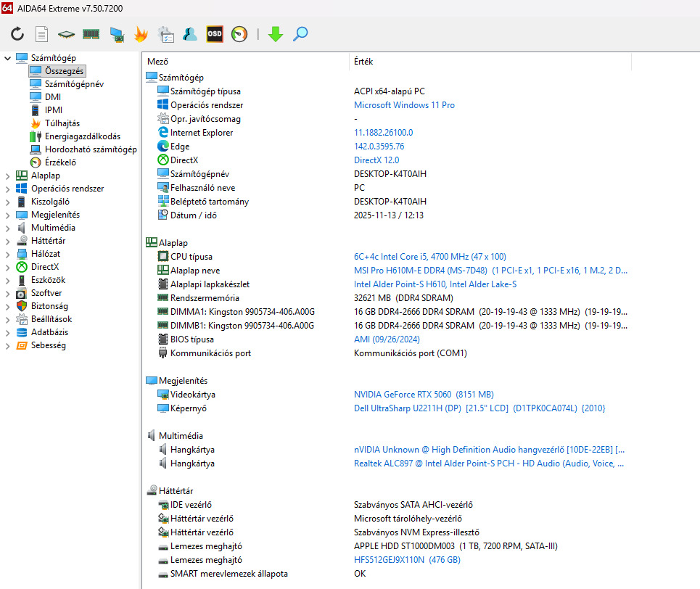The height and width of the screenshot is (589, 700).
Task: Open Intel Alder Point-S H610 chipset link
Action: coord(435,284)
